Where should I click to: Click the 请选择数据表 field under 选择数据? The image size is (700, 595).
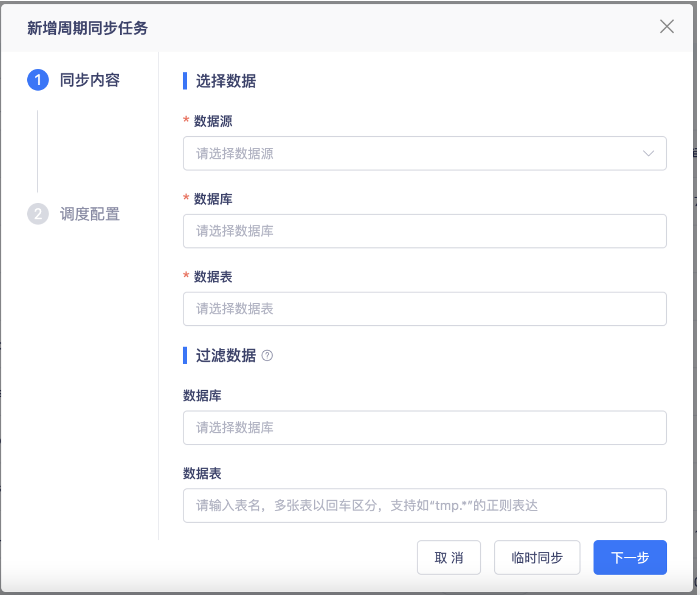tap(424, 309)
